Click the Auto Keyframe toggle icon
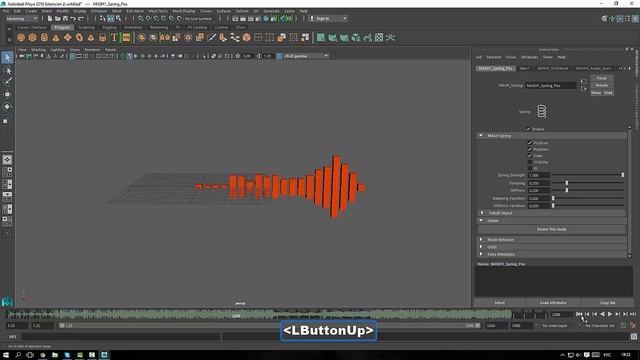Screen dimensions: 640x360 tap(623, 325)
